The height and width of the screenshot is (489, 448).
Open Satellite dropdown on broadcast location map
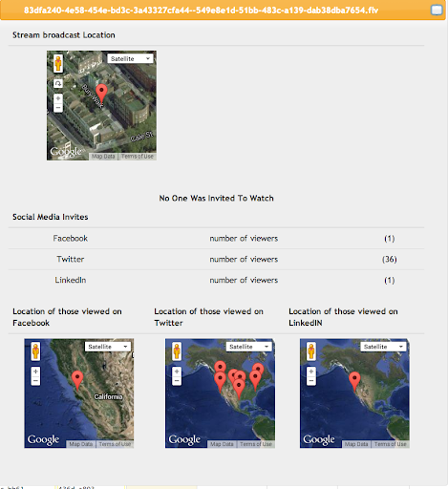click(x=130, y=58)
